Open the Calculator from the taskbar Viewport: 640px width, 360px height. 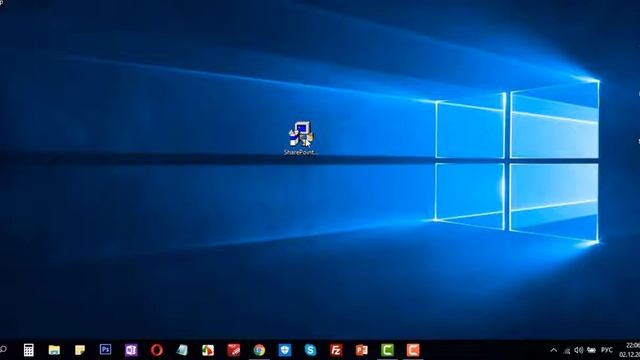coord(29,350)
